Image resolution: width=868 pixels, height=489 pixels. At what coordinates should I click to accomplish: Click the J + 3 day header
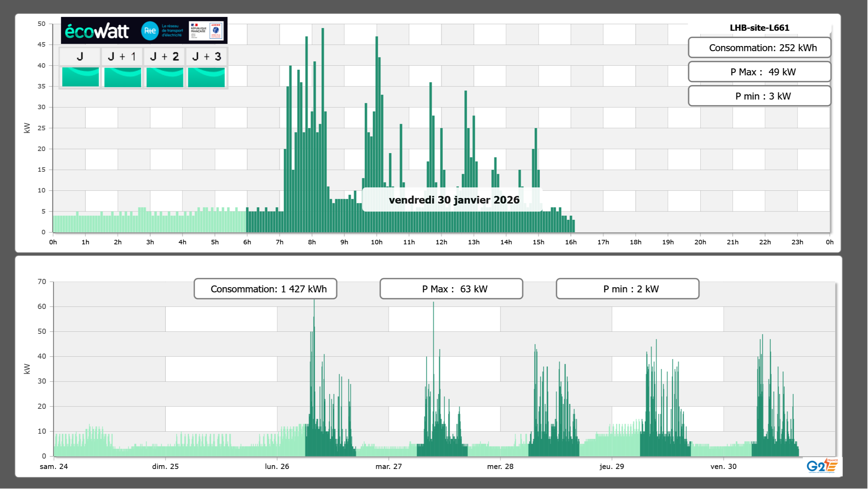[206, 56]
